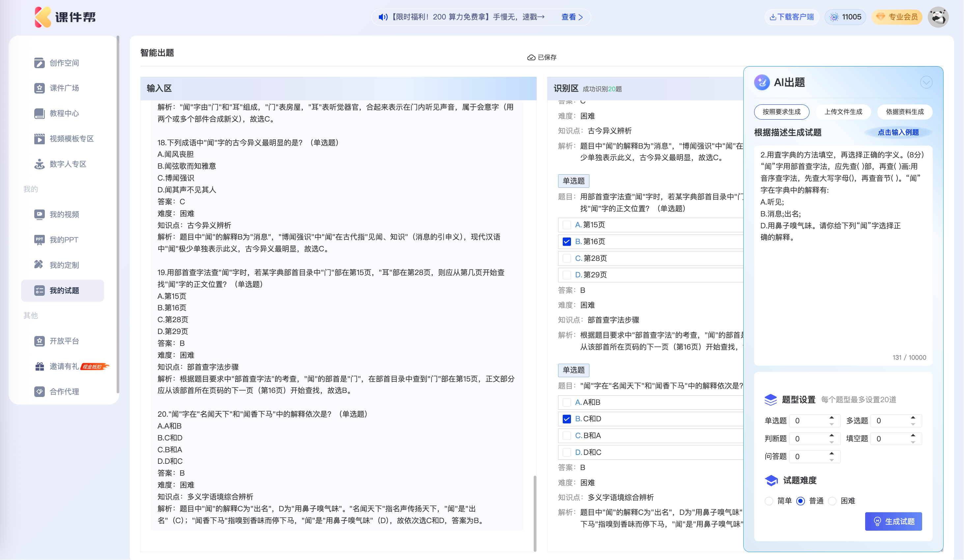
Task: Check option A. 第15页 checkbox
Action: click(x=567, y=225)
